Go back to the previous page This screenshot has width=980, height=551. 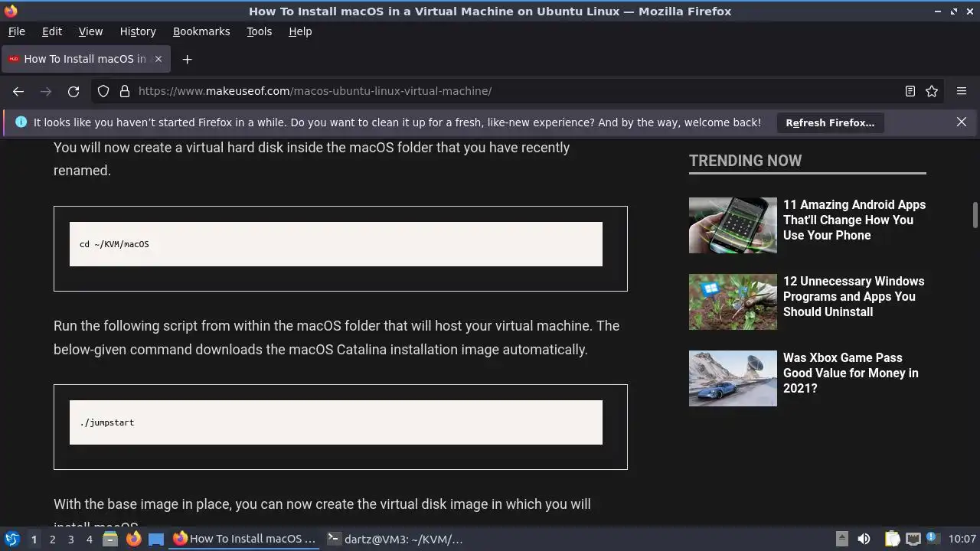click(18, 91)
